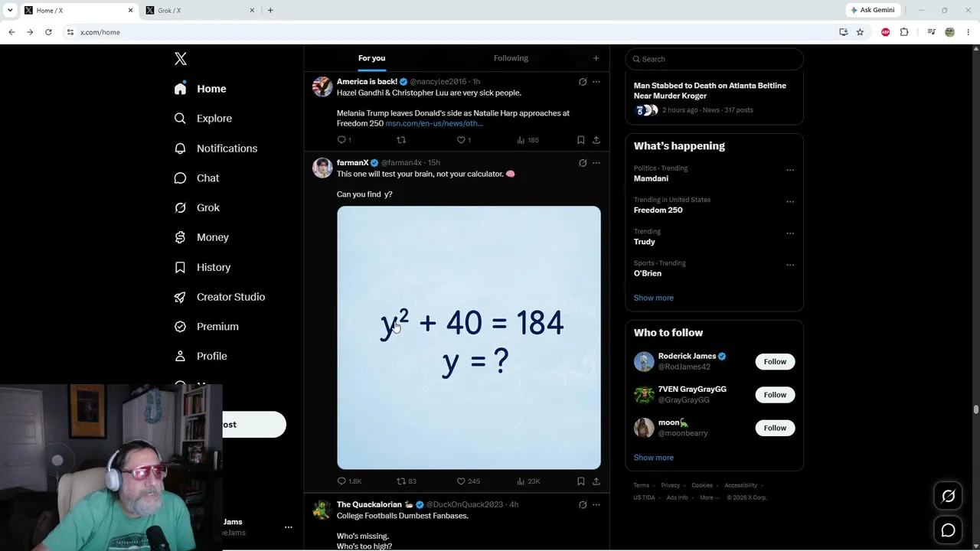Screen dimensions: 980x551
Task: Add a new timeline tab with plus icon
Action: click(x=596, y=58)
